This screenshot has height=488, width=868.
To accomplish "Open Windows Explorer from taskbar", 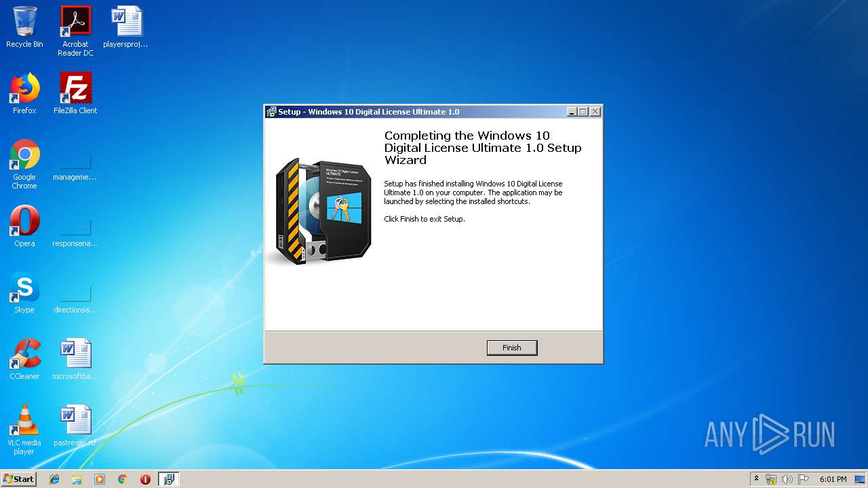I will [x=77, y=479].
